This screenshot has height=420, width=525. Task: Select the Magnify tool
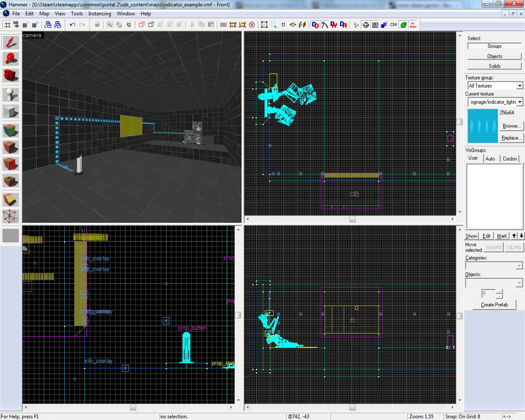[11, 58]
